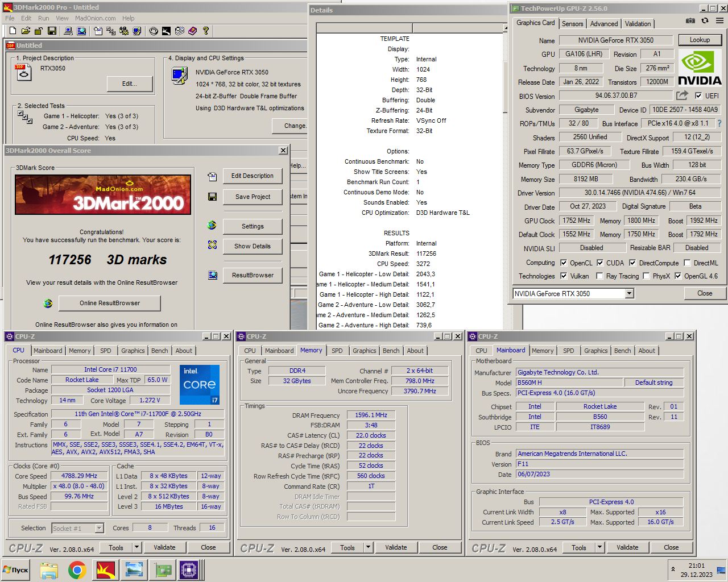The width and height of the screenshot is (728, 582).
Task: Click the floppy icon beside Save Project
Action: [x=212, y=197]
